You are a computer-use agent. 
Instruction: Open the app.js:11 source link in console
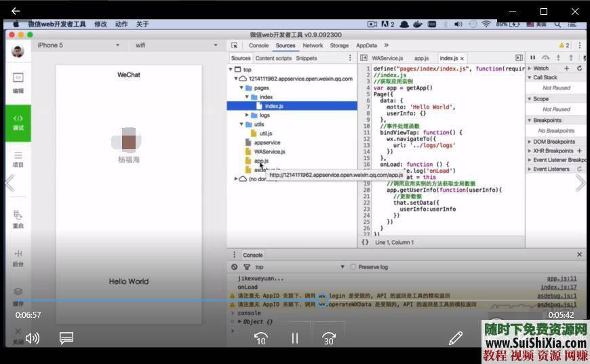tap(562, 279)
